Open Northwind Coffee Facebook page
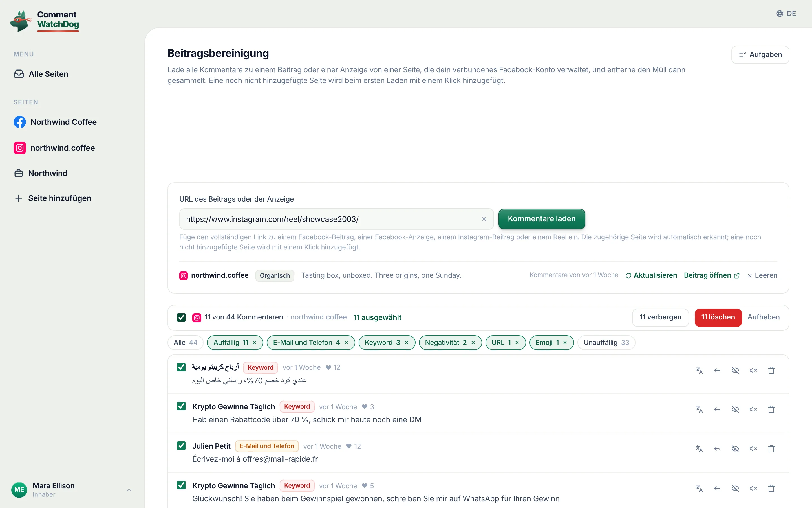The height and width of the screenshot is (508, 812). click(x=55, y=122)
